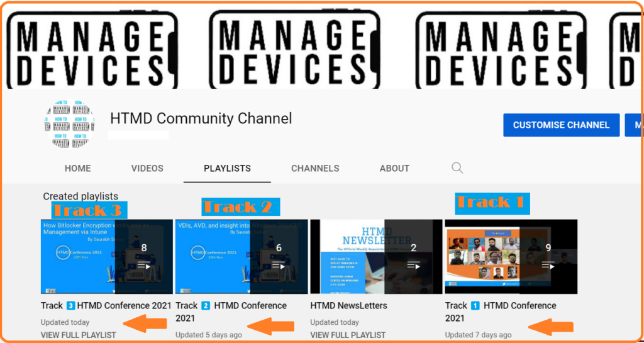
Task: Click the channel search magnifier icon
Action: click(x=457, y=167)
